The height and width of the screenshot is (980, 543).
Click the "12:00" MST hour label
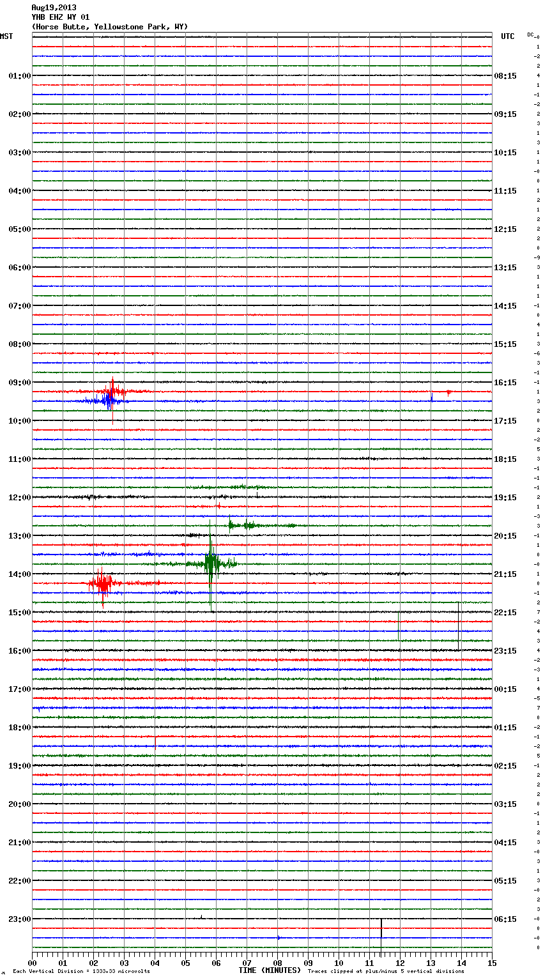coord(20,498)
